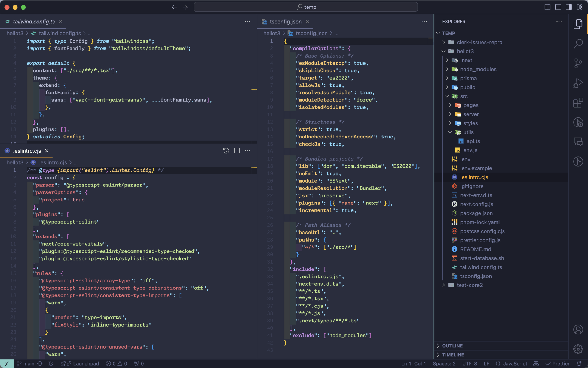
Task: Open Run and Debug view
Action: (578, 83)
